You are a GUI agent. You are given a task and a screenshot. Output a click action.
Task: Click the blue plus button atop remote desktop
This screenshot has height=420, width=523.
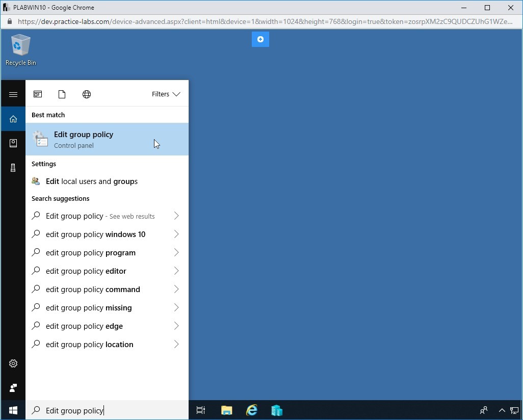260,39
